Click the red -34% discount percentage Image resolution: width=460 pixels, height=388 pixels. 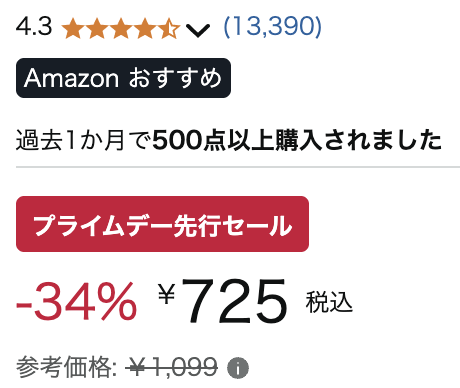(x=77, y=301)
